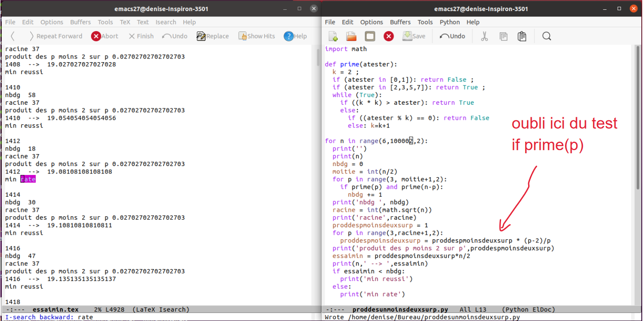Open the Python menu

[450, 22]
